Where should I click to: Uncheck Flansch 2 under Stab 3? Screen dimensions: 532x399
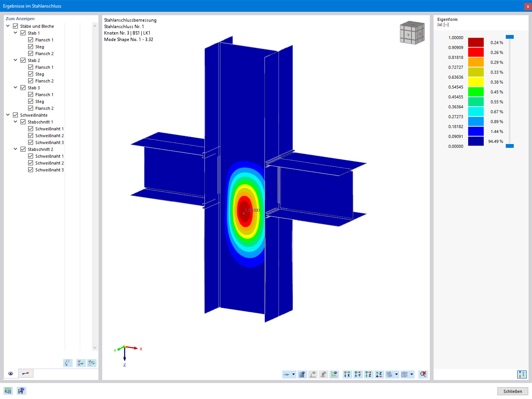click(x=31, y=108)
